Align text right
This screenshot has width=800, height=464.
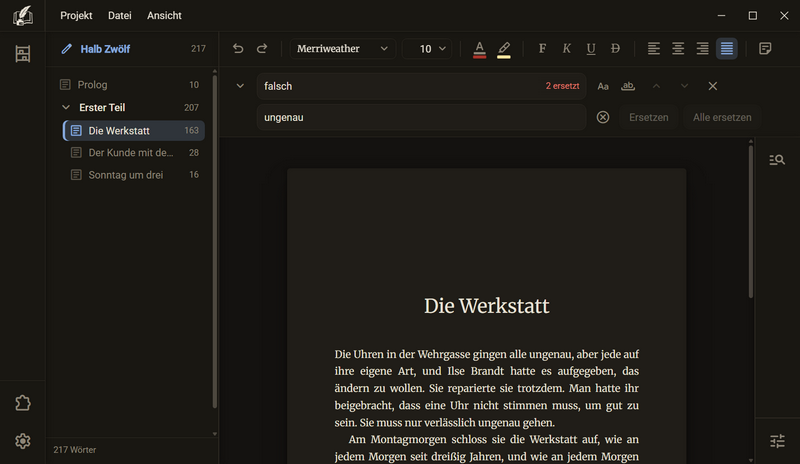pyautogui.click(x=703, y=48)
